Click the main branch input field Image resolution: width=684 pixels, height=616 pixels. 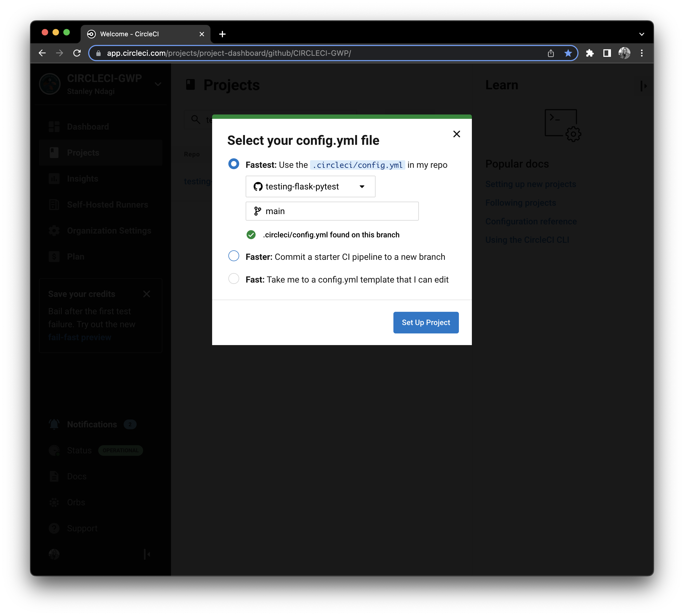click(x=332, y=211)
